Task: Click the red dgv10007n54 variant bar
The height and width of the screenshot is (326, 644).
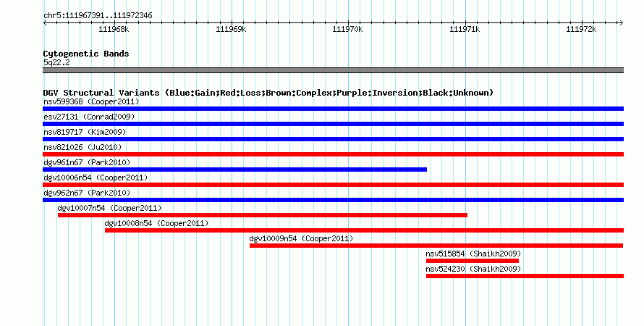Action: click(x=263, y=215)
